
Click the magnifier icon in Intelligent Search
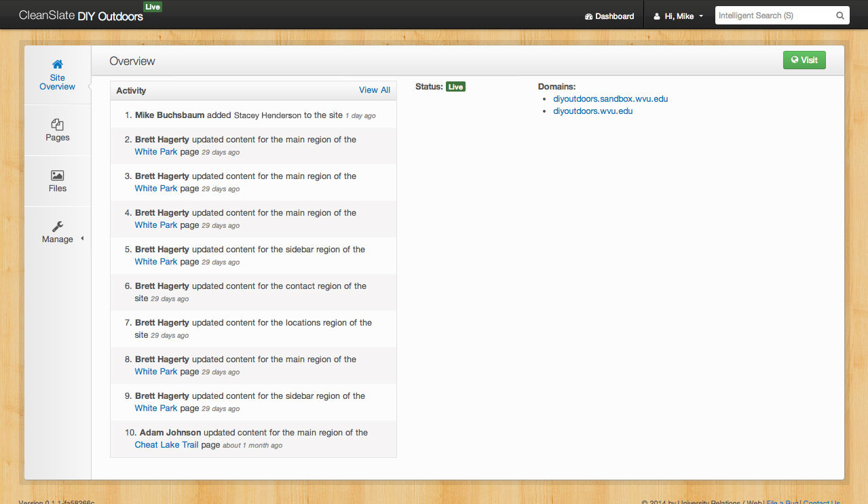pos(839,16)
